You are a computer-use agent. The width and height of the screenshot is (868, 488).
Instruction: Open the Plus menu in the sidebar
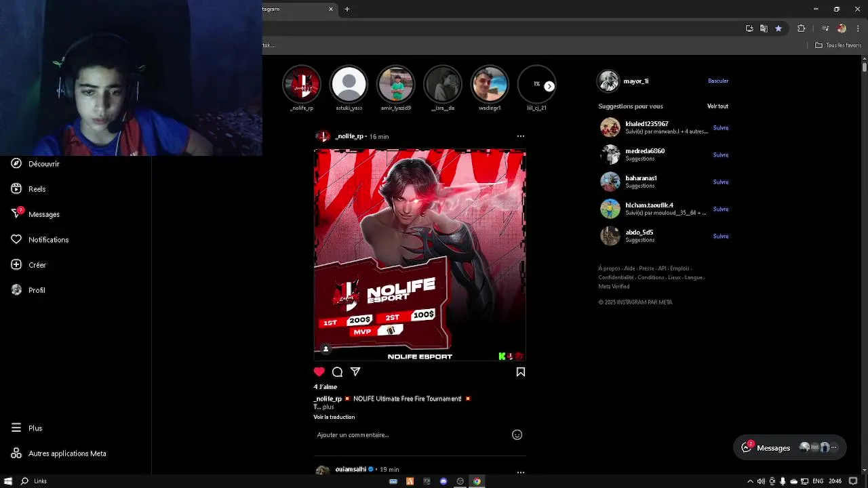tap(26, 428)
